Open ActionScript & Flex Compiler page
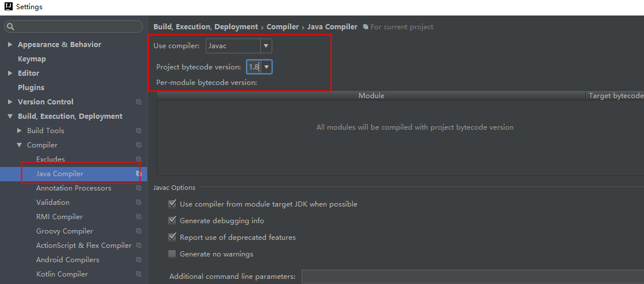The image size is (644, 284). 84,246
